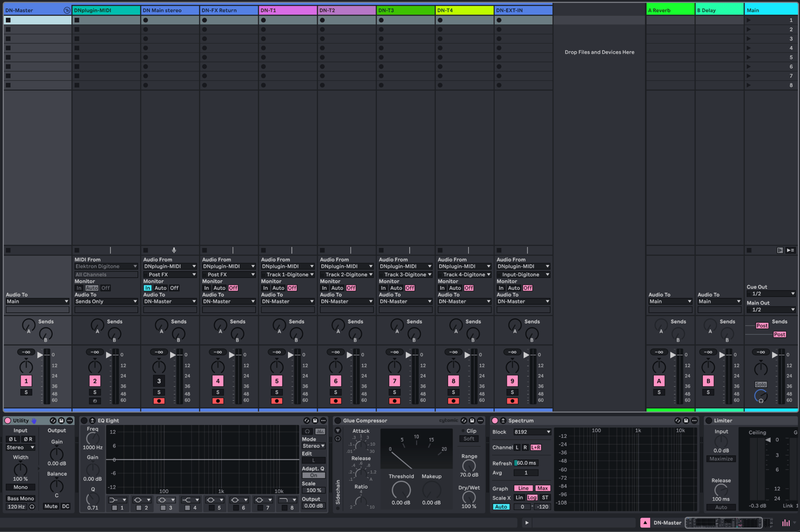Select the DN-T3 track header
The image size is (800, 532).
pyautogui.click(x=406, y=10)
